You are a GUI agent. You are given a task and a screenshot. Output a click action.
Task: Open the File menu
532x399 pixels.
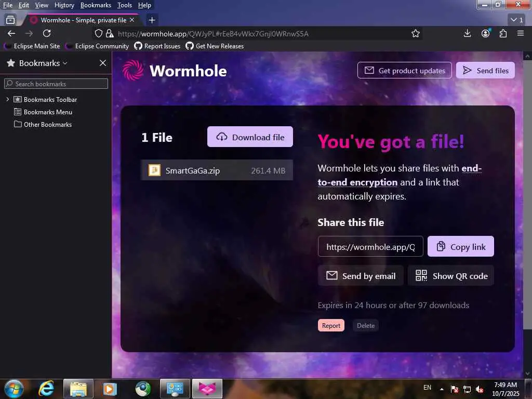(x=7, y=5)
